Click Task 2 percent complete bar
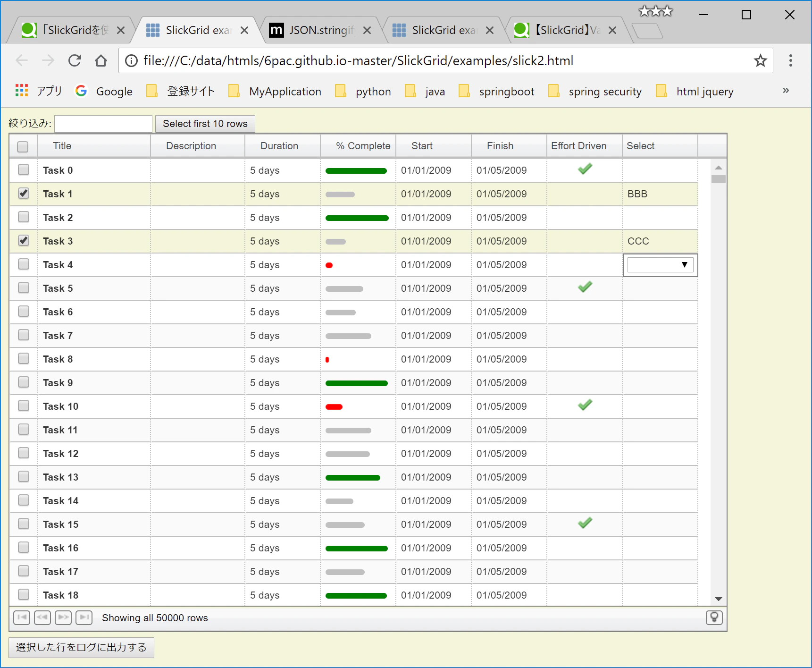Screen dimensions: 812x668 pyautogui.click(x=357, y=218)
